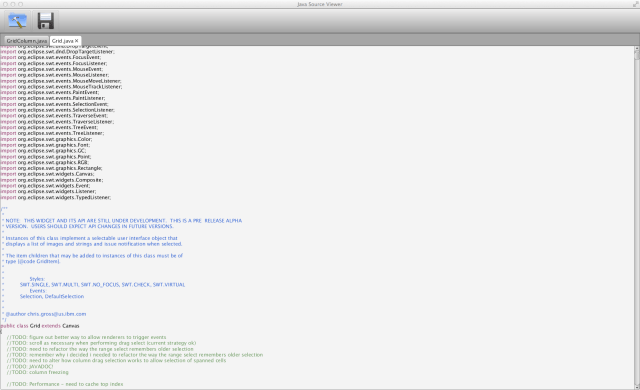Screen dimensions: 640x390
Task: Click the 'TODO: column freezing' comment
Action: [38, 372]
